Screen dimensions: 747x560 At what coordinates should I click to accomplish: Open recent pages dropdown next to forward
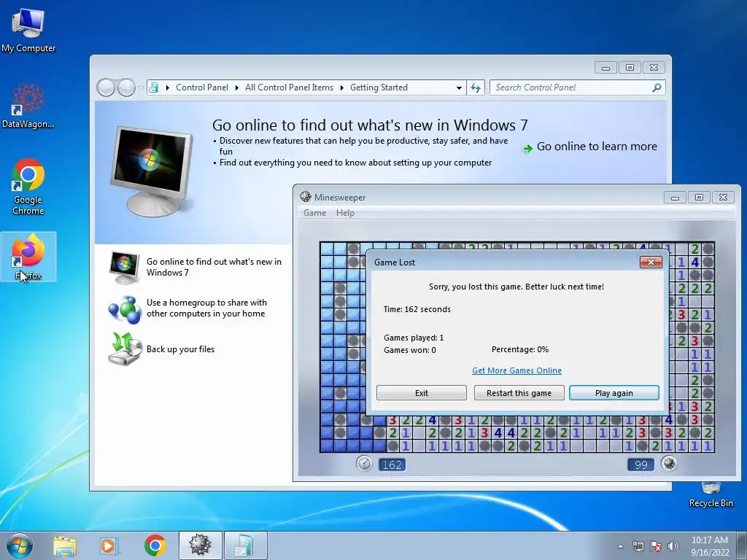141,88
